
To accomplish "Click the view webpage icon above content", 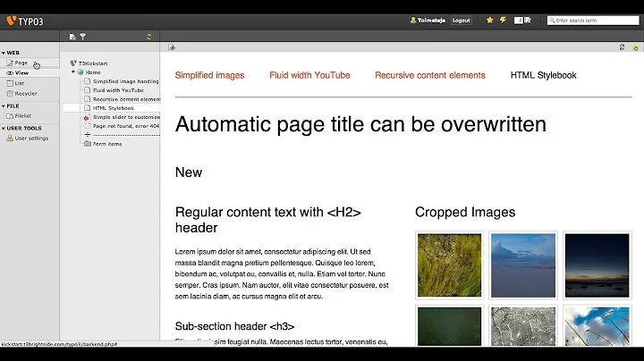I will (x=172, y=47).
